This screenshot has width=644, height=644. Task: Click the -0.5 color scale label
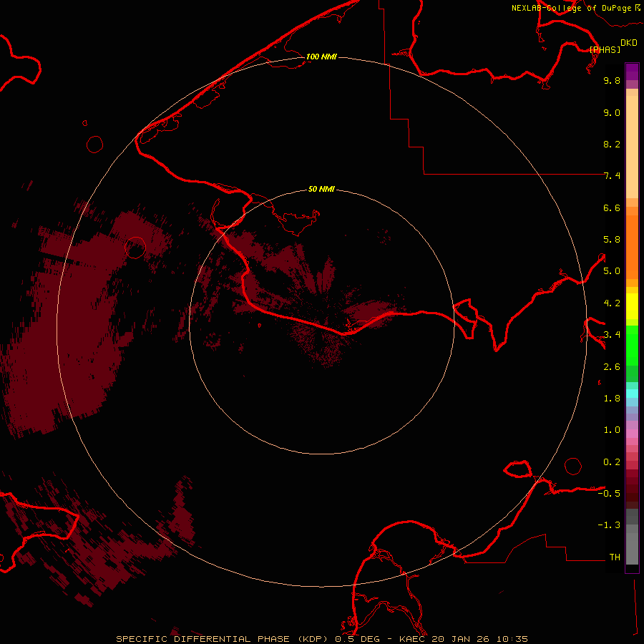coord(609,494)
